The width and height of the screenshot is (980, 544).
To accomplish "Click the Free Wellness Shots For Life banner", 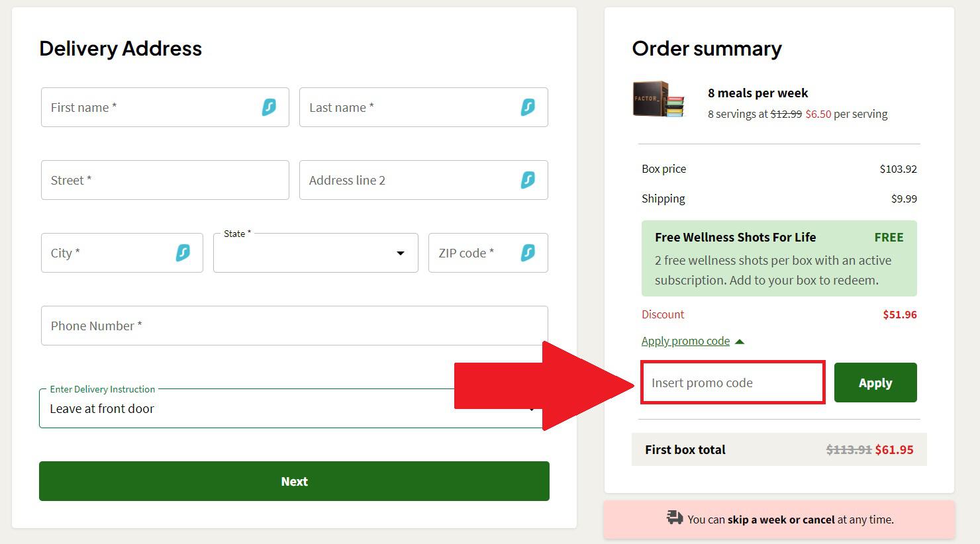I will click(x=779, y=258).
